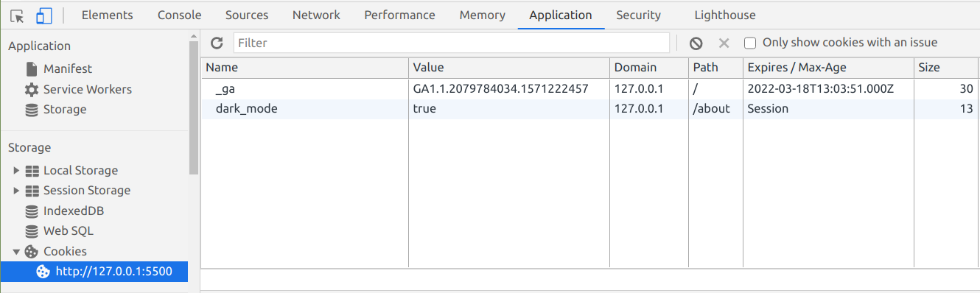Clear all cookies with the block icon
Image resolution: width=980 pixels, height=293 pixels.
click(x=696, y=43)
